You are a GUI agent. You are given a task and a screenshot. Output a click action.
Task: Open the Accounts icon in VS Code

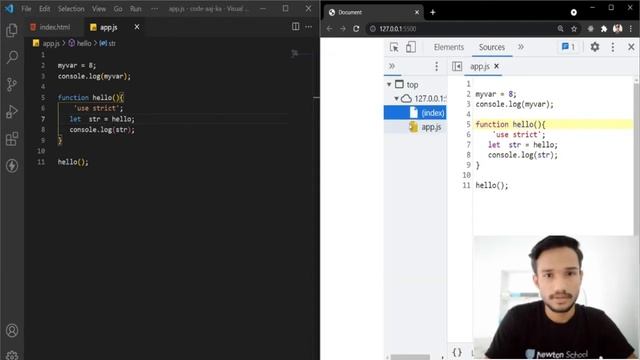[x=12, y=330]
